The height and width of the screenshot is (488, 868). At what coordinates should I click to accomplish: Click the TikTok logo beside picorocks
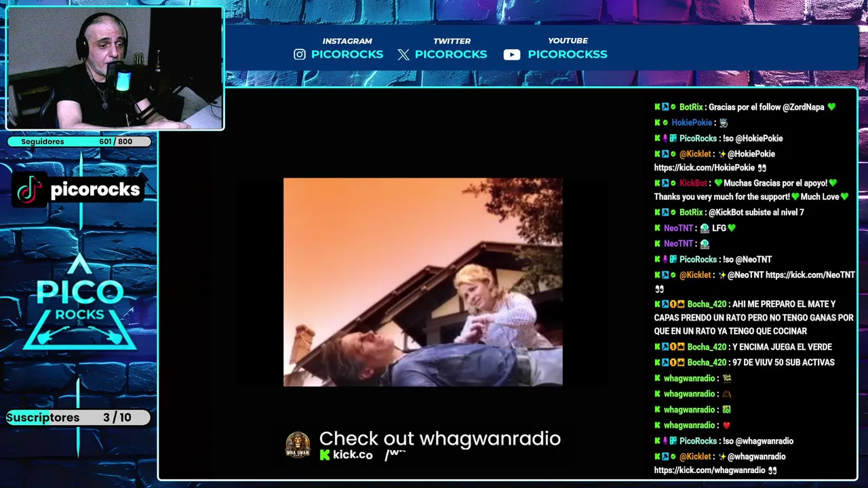[30, 190]
